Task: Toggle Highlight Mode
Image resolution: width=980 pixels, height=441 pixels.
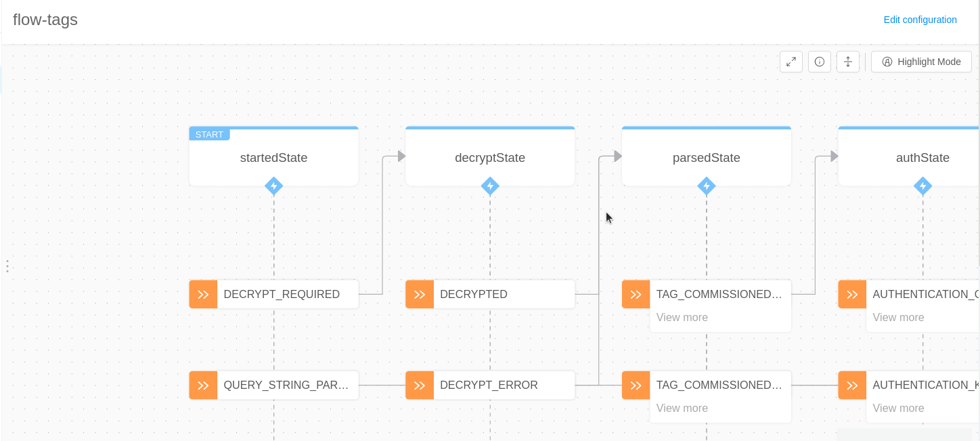Action: coord(921,62)
